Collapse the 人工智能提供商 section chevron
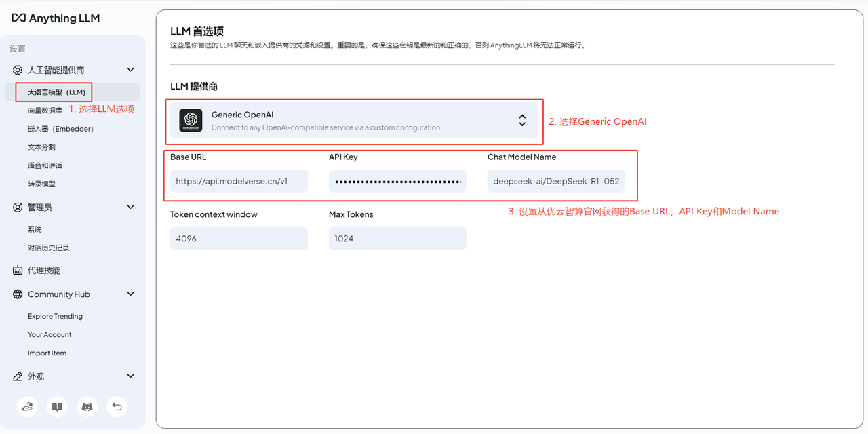 pyautogui.click(x=131, y=70)
